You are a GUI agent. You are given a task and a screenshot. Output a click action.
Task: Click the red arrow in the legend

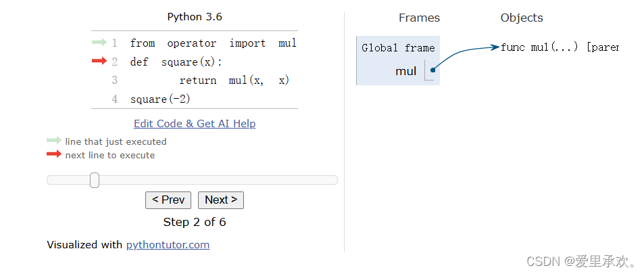coord(54,154)
